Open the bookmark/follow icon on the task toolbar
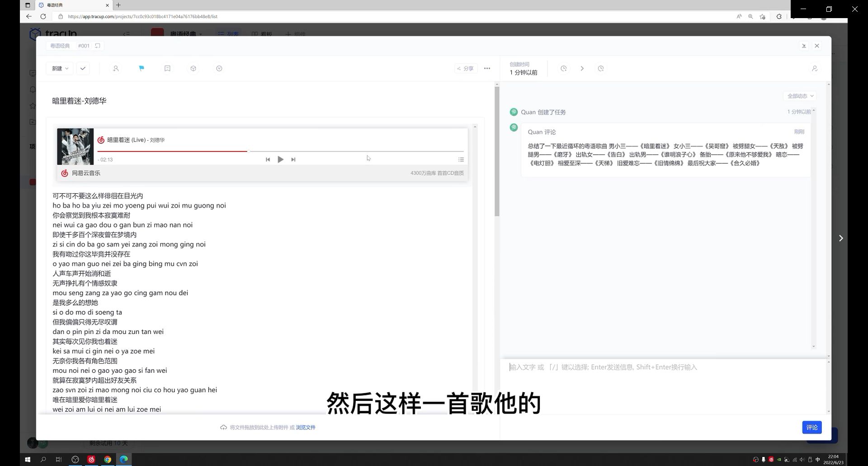This screenshot has width=868, height=466. click(x=167, y=68)
